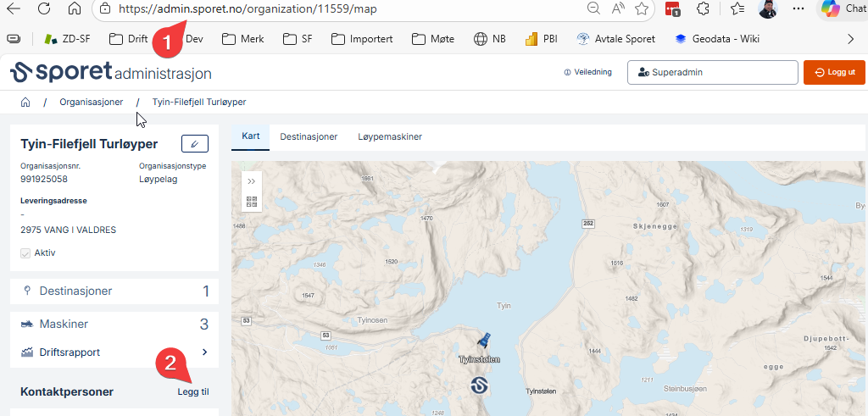Switch to the Destinasjoner tab
868x416 pixels.
tap(309, 136)
